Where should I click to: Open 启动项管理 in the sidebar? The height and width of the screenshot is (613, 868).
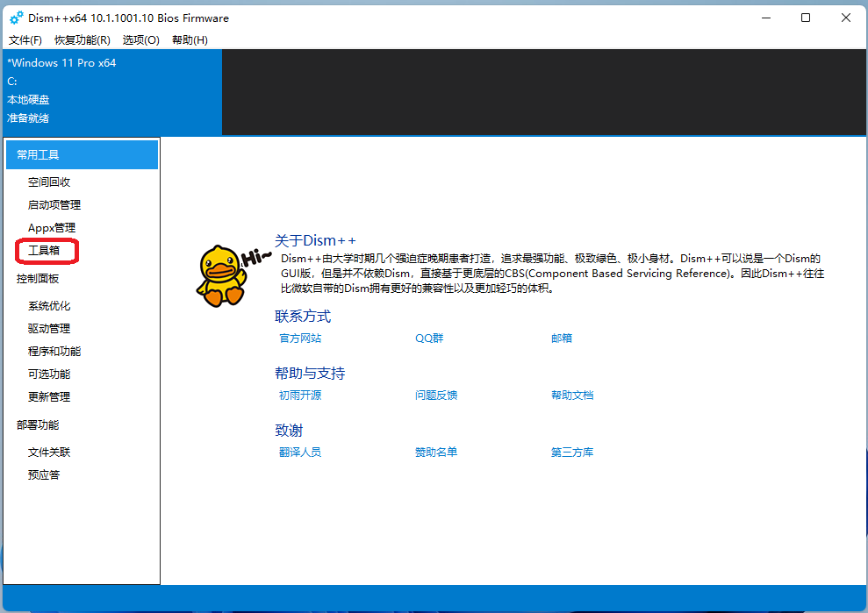[x=55, y=204]
